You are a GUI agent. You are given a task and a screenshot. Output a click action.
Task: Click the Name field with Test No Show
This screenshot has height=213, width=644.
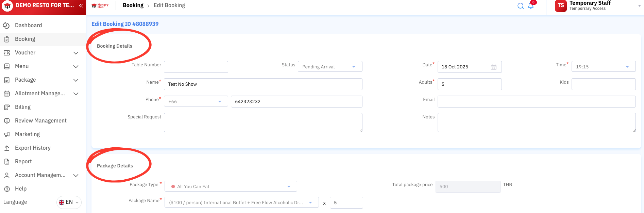coord(263,84)
